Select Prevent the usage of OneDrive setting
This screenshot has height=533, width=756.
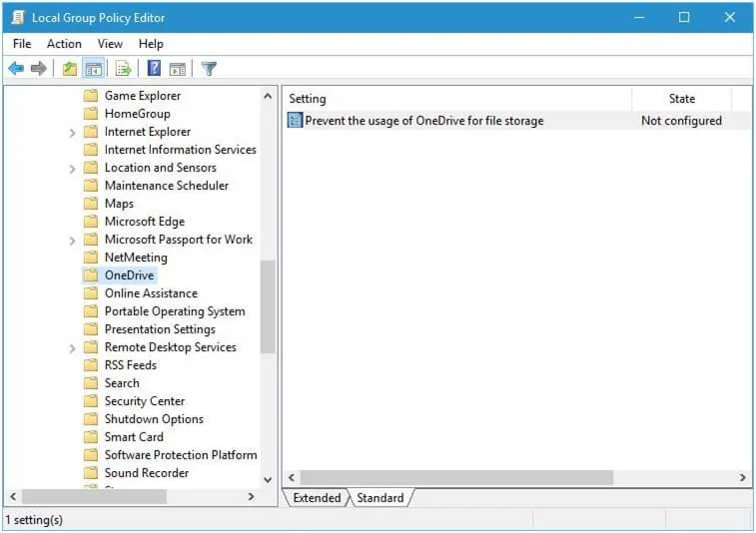tap(424, 121)
